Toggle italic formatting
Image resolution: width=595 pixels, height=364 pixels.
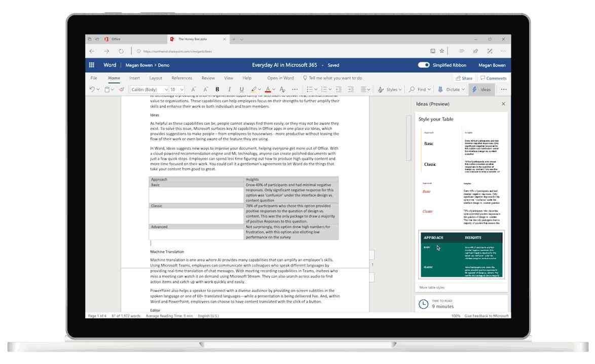coord(229,89)
